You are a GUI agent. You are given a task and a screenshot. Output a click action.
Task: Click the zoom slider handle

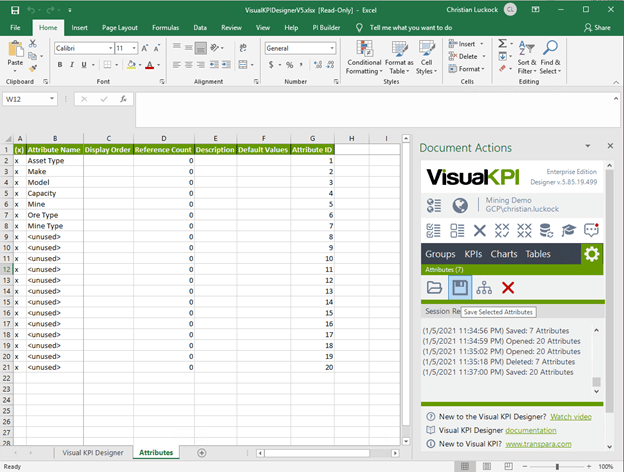557,466
